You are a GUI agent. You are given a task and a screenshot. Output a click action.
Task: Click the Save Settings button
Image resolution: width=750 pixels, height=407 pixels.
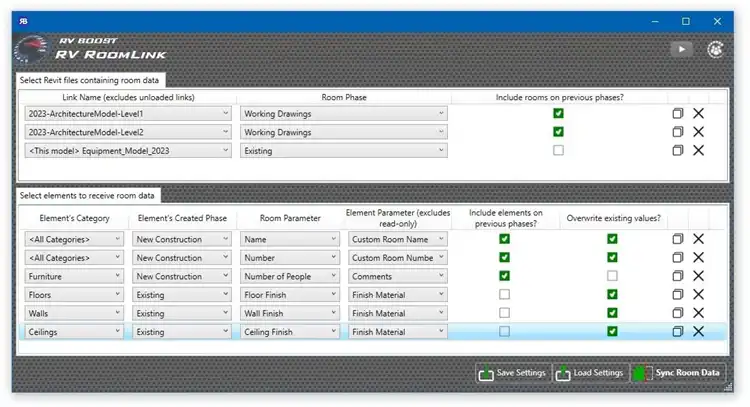click(x=513, y=373)
